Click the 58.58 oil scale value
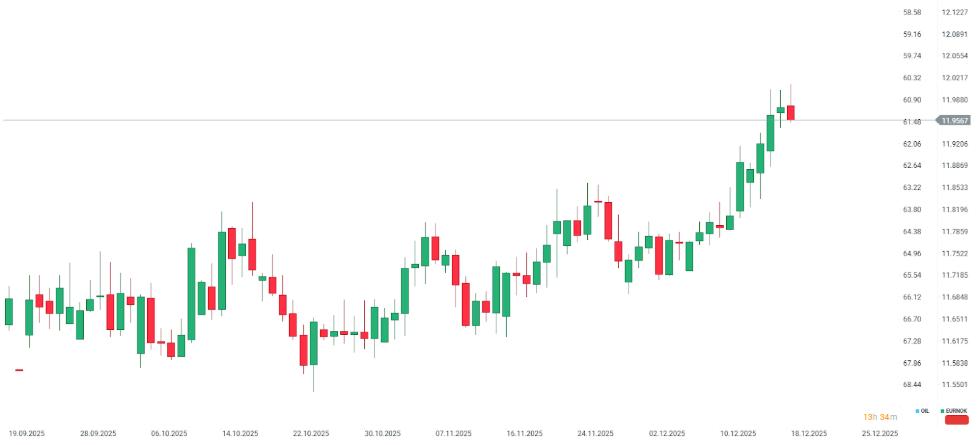Image resolution: width=977 pixels, height=445 pixels. coord(911,12)
